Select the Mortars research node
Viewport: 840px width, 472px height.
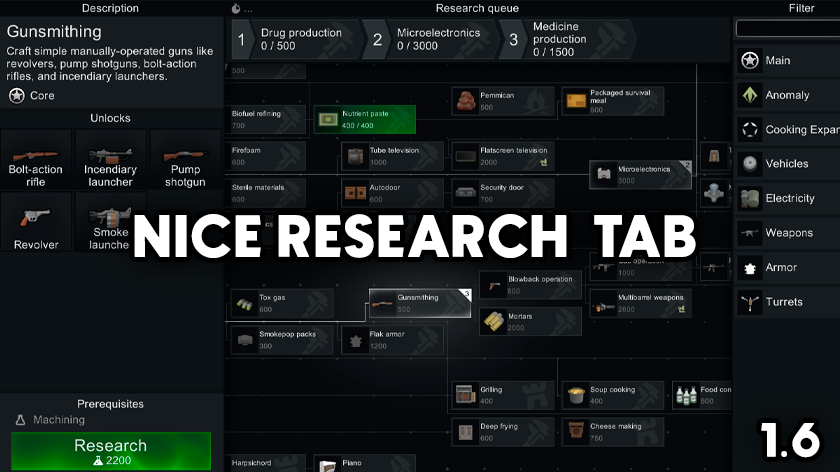coord(530,321)
